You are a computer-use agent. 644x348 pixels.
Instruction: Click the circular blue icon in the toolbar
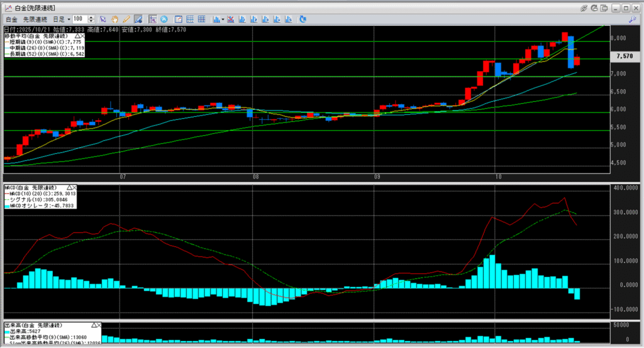(x=164, y=19)
